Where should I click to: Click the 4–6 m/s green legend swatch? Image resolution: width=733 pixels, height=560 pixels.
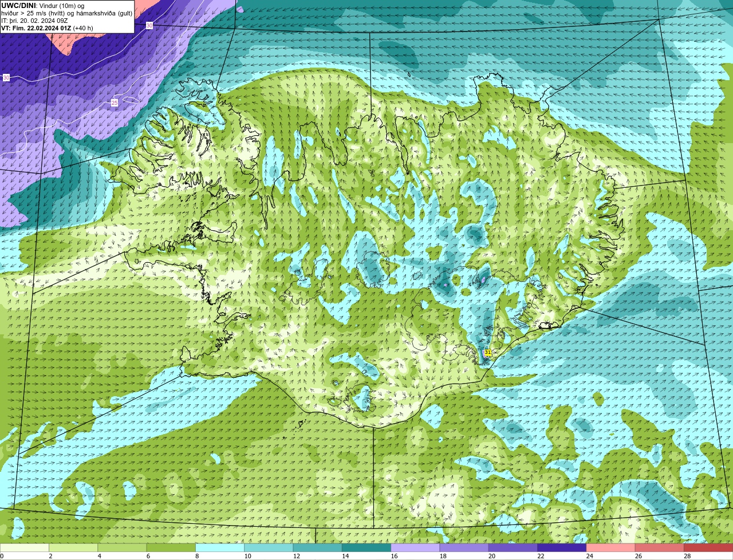point(122,547)
